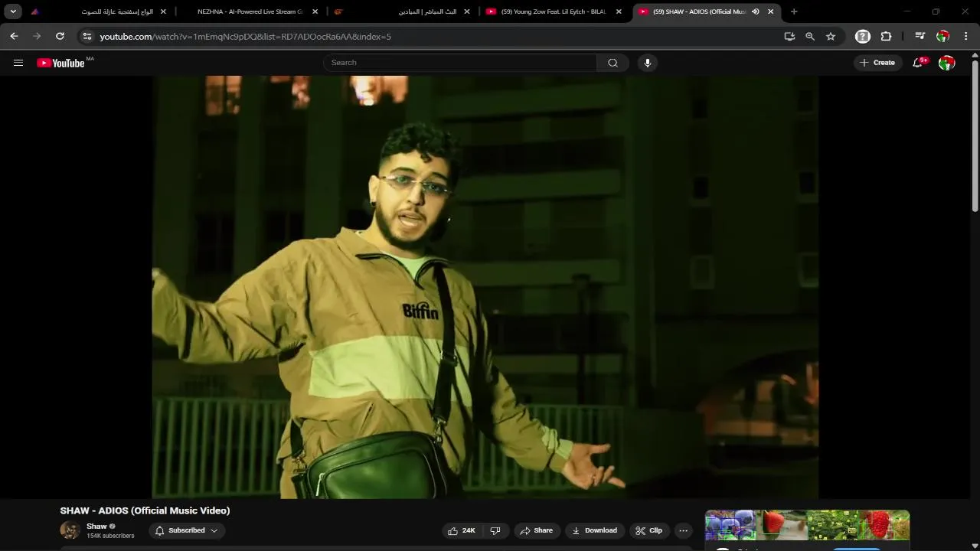The width and height of the screenshot is (980, 551).
Task: Open more actions three-dot menu under video
Action: [683, 530]
